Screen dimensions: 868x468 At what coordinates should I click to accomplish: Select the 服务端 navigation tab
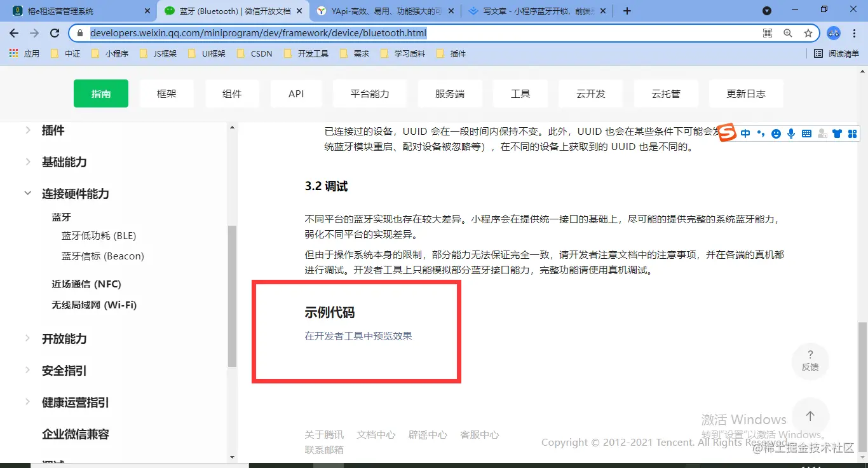tap(450, 93)
